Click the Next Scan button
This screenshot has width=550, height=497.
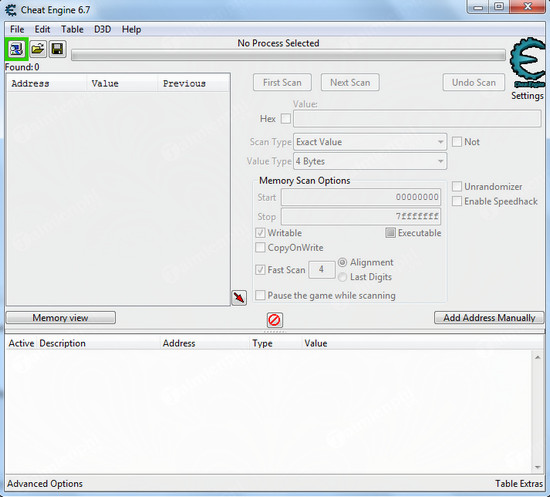click(350, 82)
